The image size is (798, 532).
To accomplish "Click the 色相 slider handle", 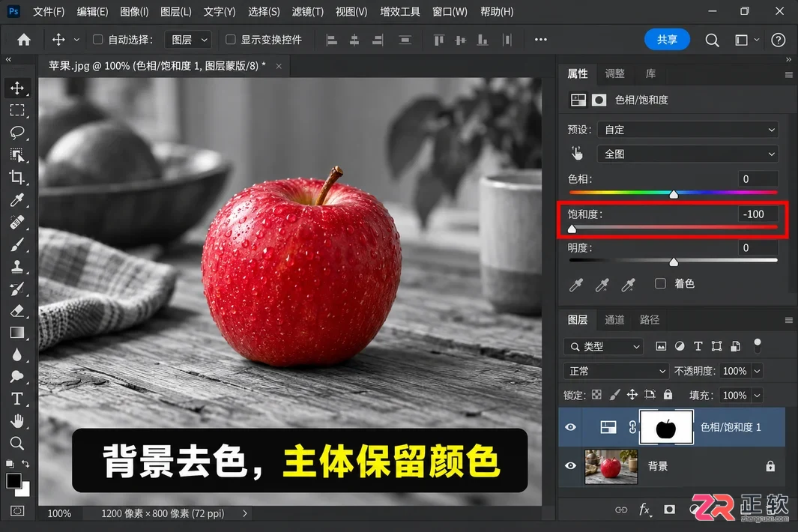I will pos(674,194).
